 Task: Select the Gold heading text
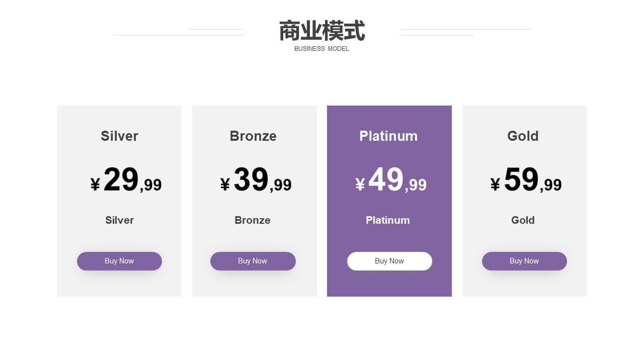point(523,136)
